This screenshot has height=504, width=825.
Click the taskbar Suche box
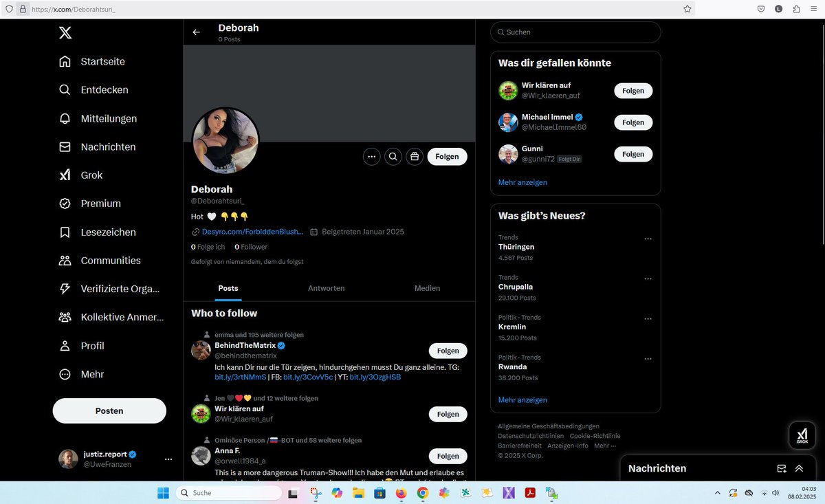[229, 493]
